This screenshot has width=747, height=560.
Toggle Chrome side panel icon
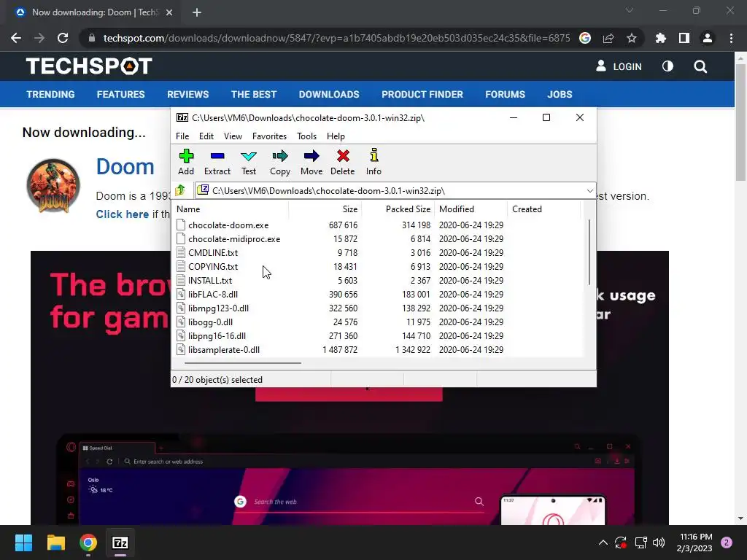pos(684,38)
